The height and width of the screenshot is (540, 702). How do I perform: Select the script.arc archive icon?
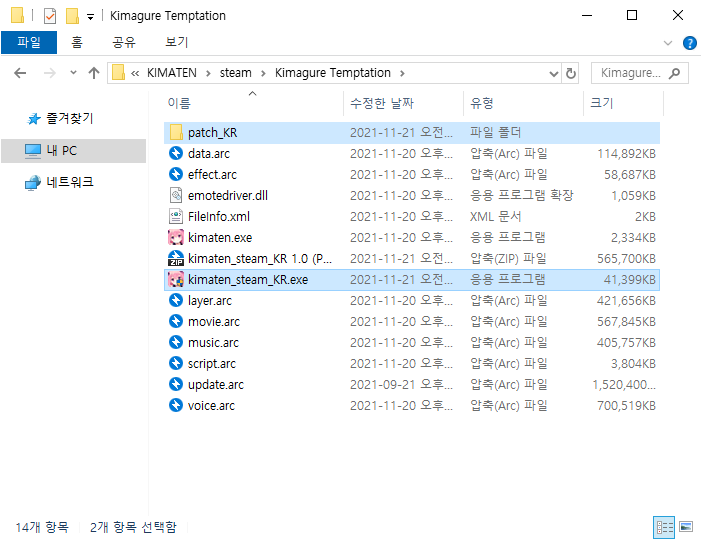point(176,363)
